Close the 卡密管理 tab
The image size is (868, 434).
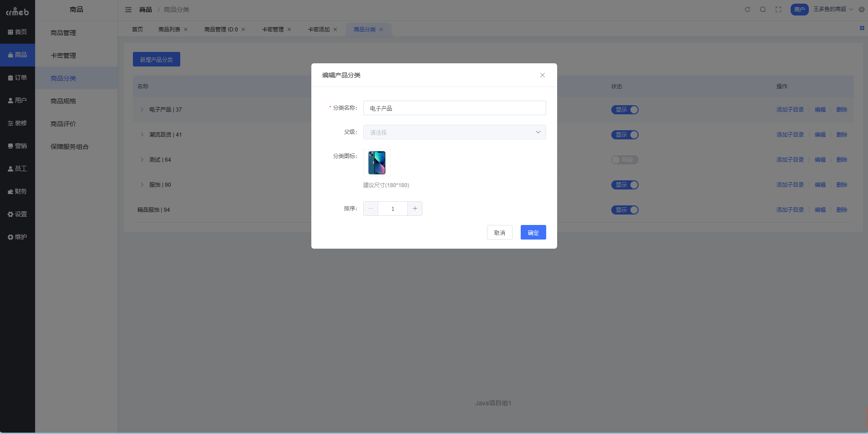click(x=289, y=30)
